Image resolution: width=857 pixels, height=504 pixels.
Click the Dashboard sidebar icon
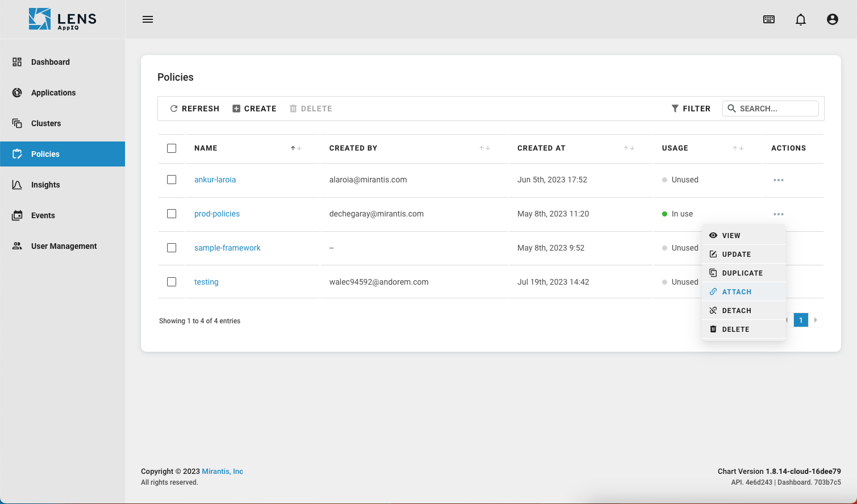(x=17, y=62)
